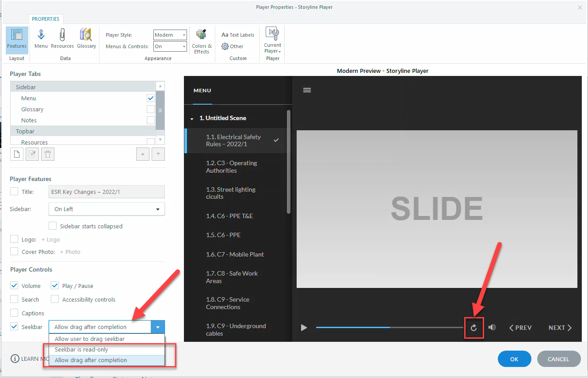This screenshot has width=588, height=378.
Task: Open the Other custom settings
Action: click(233, 46)
